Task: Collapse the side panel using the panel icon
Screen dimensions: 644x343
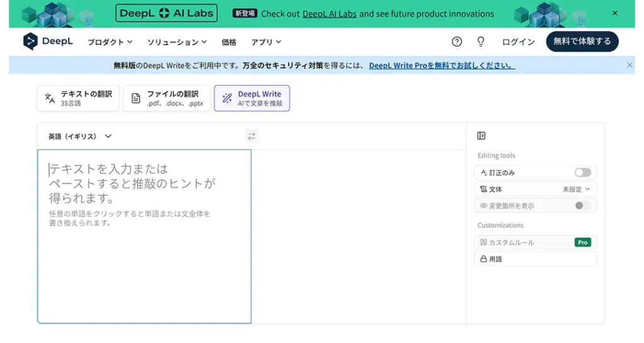Action: coord(481,136)
